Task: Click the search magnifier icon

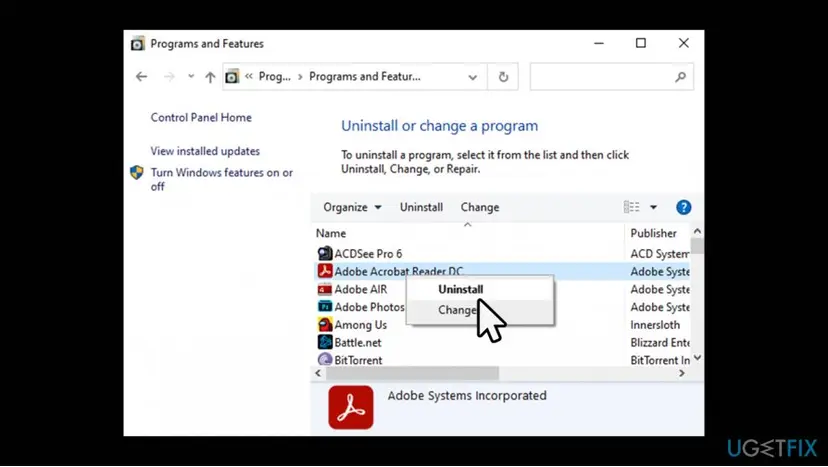Action: [x=681, y=77]
